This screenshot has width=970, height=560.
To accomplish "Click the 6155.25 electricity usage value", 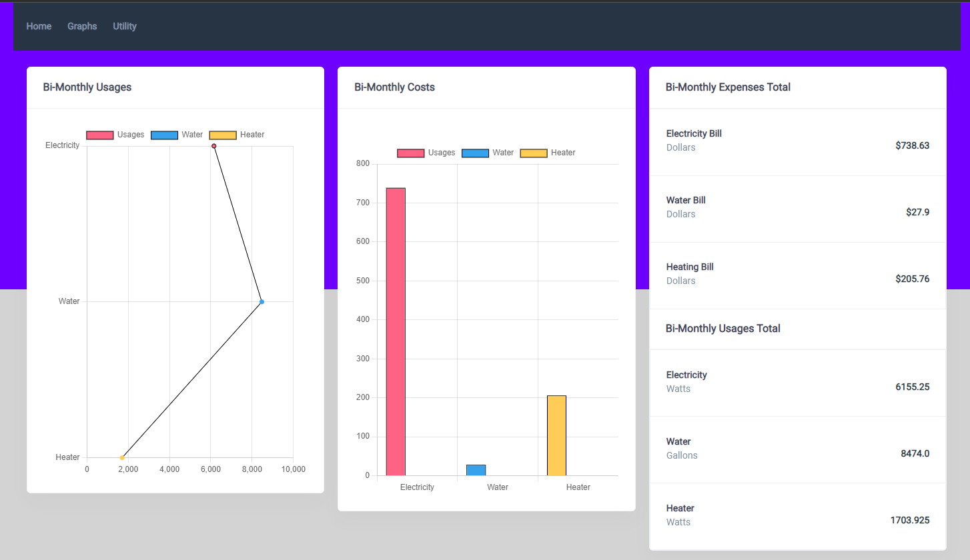I will point(913,387).
